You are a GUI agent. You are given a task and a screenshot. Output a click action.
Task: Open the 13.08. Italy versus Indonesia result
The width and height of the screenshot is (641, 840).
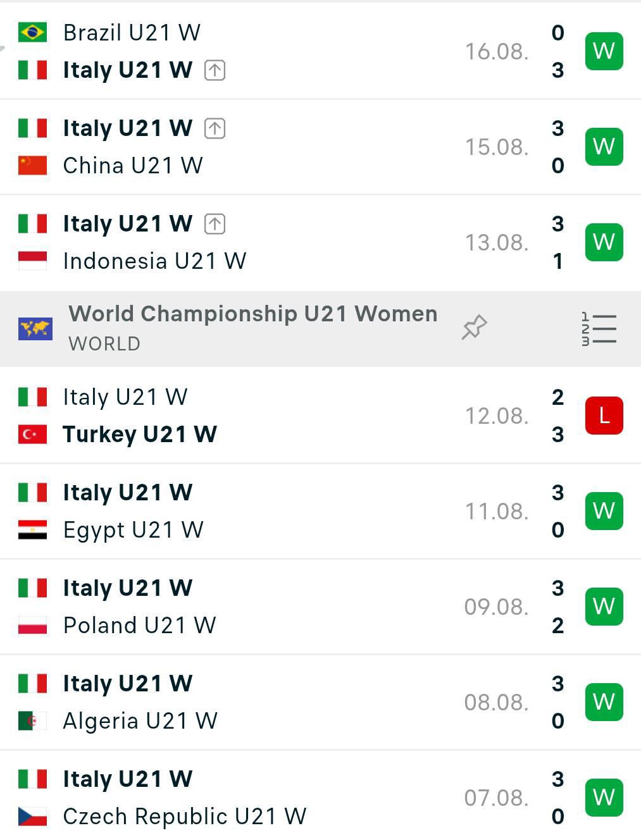320,242
